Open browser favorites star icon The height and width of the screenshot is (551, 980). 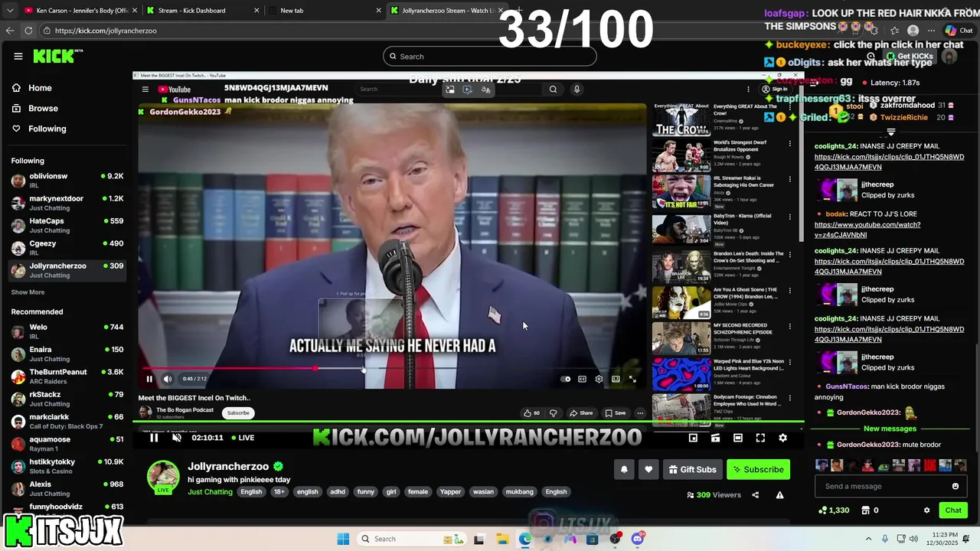[894, 31]
